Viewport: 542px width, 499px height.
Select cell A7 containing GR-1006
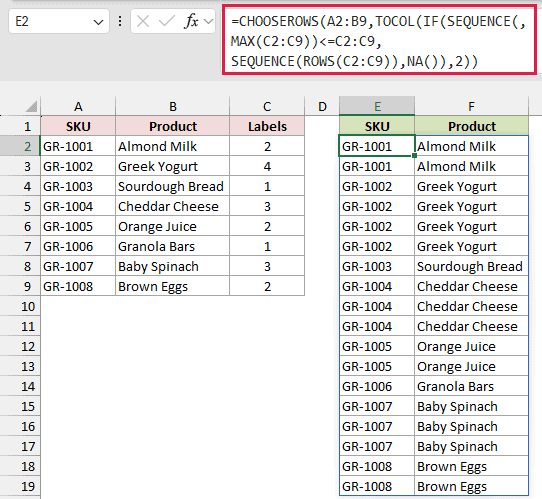click(78, 246)
